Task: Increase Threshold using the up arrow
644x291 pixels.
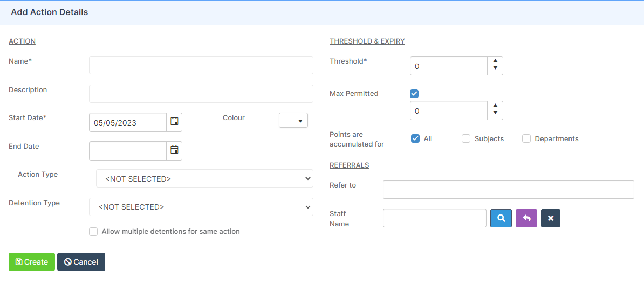Action: pyautogui.click(x=495, y=61)
